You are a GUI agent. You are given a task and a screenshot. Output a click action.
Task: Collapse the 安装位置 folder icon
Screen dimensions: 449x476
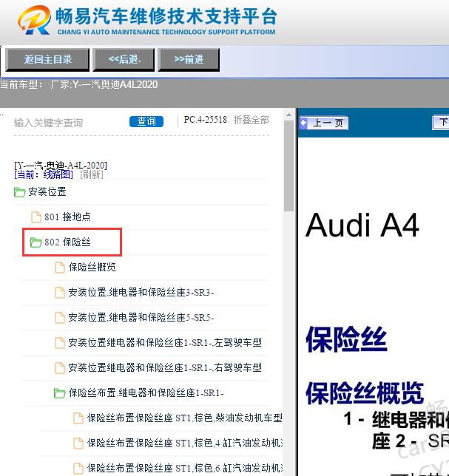pos(19,192)
